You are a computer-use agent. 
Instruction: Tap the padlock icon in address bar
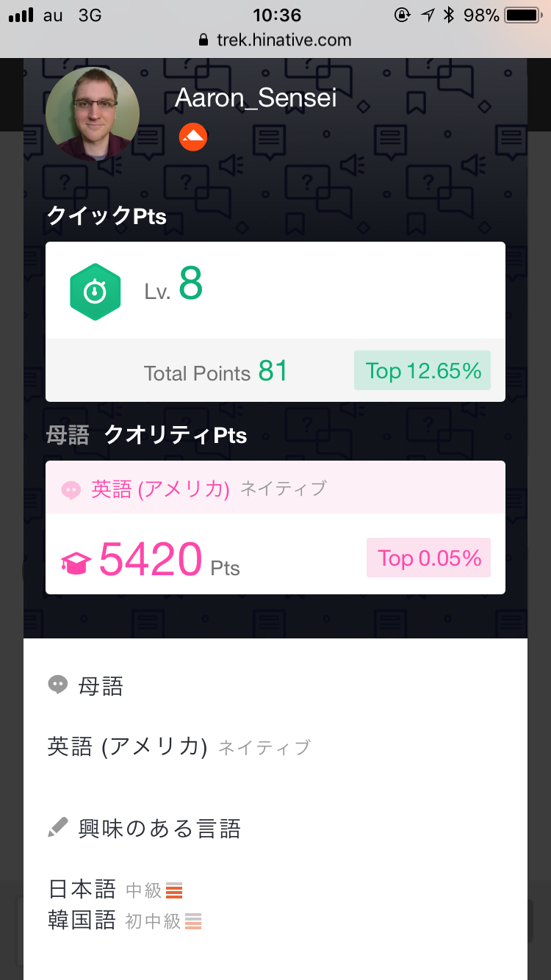point(204,40)
